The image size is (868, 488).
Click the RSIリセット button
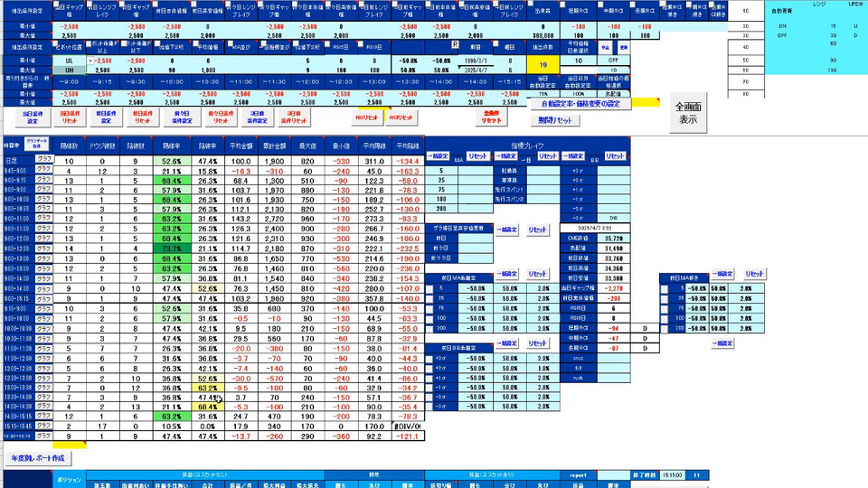(366, 117)
